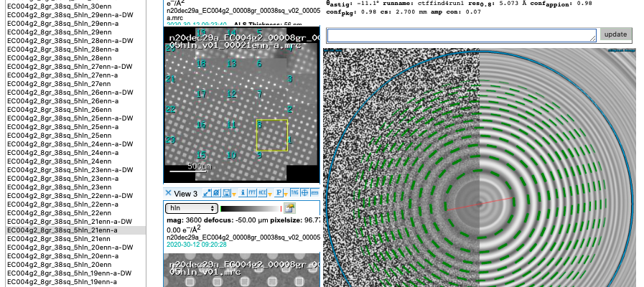Click target number 11 on the grid map
Screen dimensions: 644x287
(x=232, y=124)
